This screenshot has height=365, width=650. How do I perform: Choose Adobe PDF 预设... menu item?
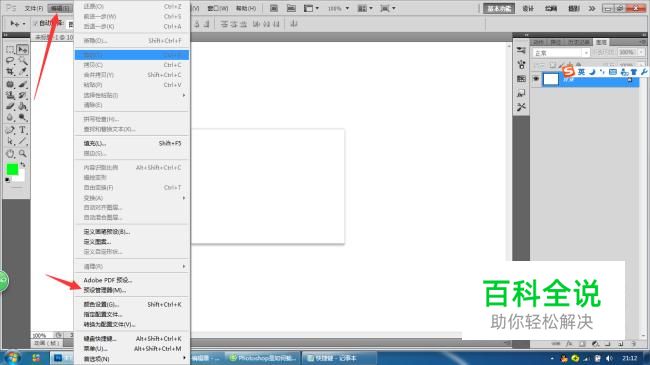pyautogui.click(x=131, y=280)
